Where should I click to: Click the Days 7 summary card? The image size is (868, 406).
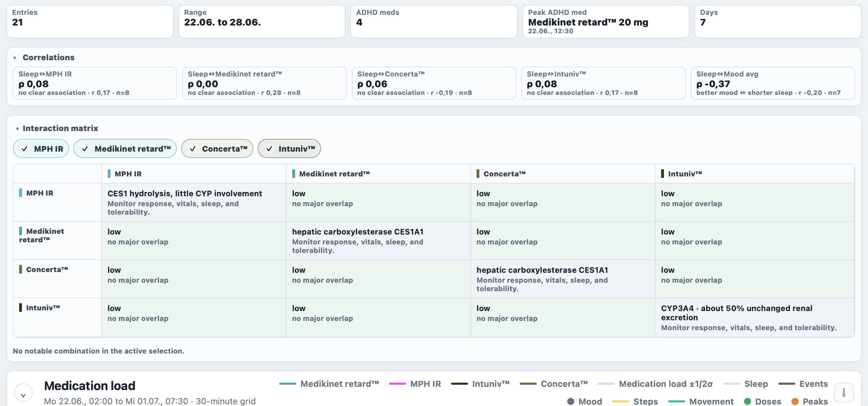(x=778, y=22)
